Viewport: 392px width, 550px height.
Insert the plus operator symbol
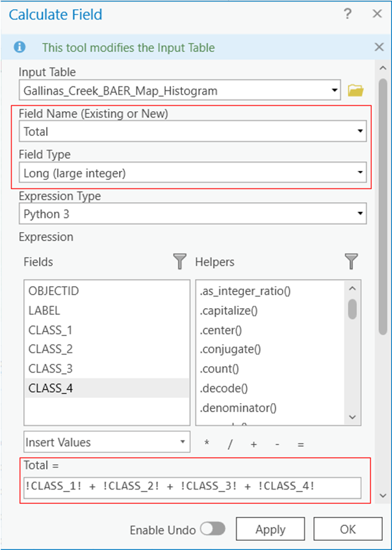pyautogui.click(x=254, y=444)
